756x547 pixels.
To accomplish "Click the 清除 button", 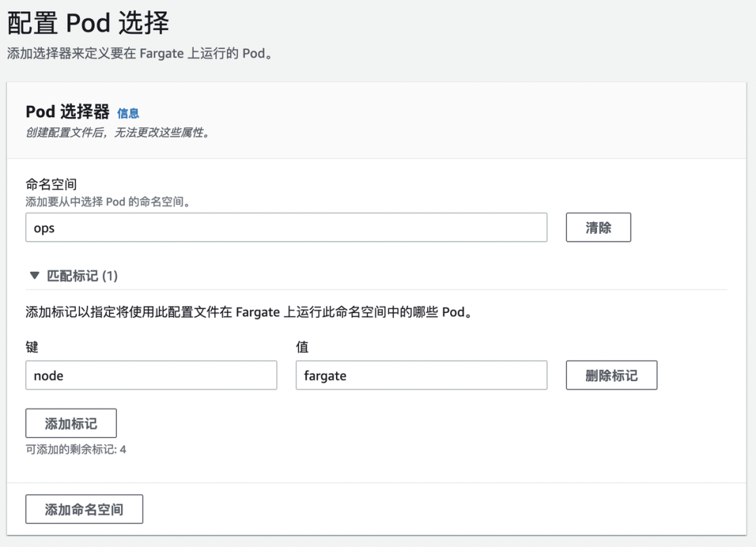I will (598, 228).
